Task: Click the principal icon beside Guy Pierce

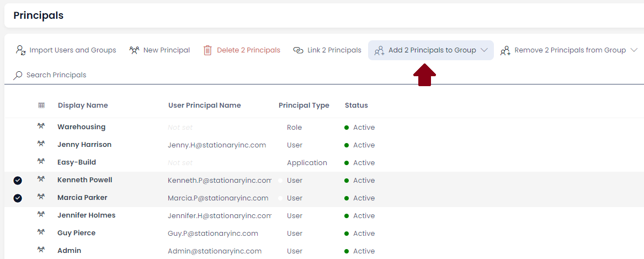Action: click(41, 232)
